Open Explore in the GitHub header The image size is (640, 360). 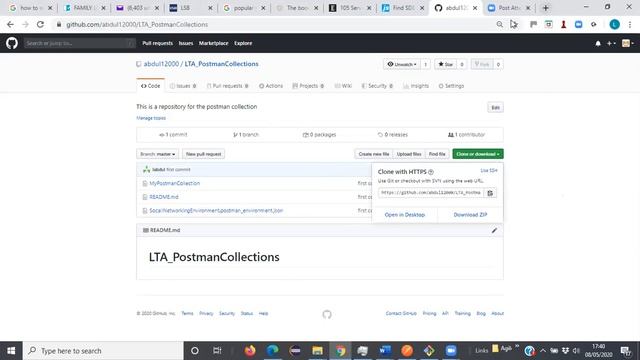click(243, 43)
